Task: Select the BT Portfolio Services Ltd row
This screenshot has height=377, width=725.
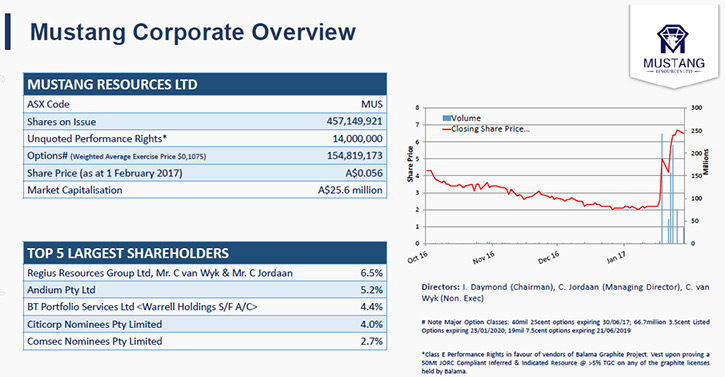Action: tap(205, 307)
